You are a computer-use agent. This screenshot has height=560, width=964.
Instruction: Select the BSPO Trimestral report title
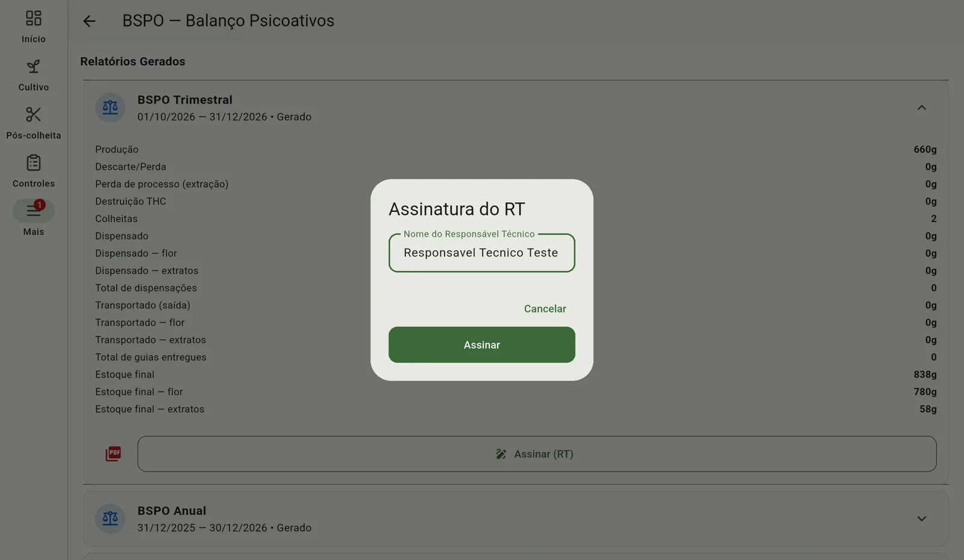coord(185,100)
